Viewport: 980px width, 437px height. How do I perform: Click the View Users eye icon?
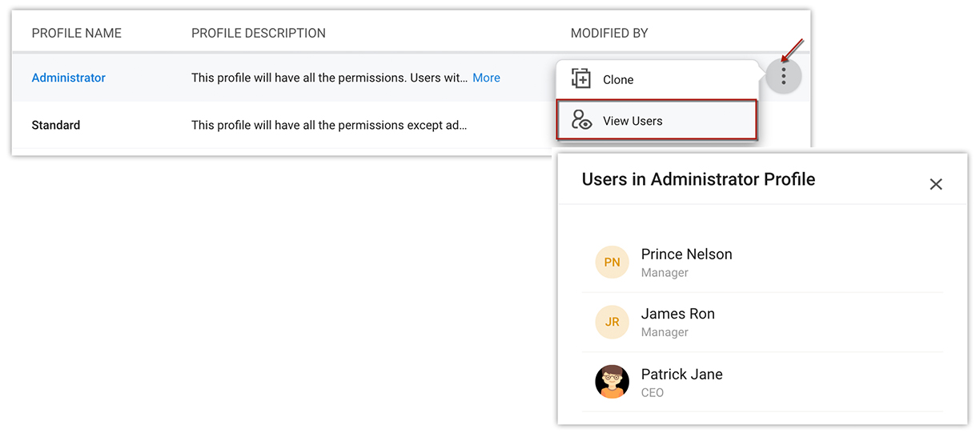581,121
